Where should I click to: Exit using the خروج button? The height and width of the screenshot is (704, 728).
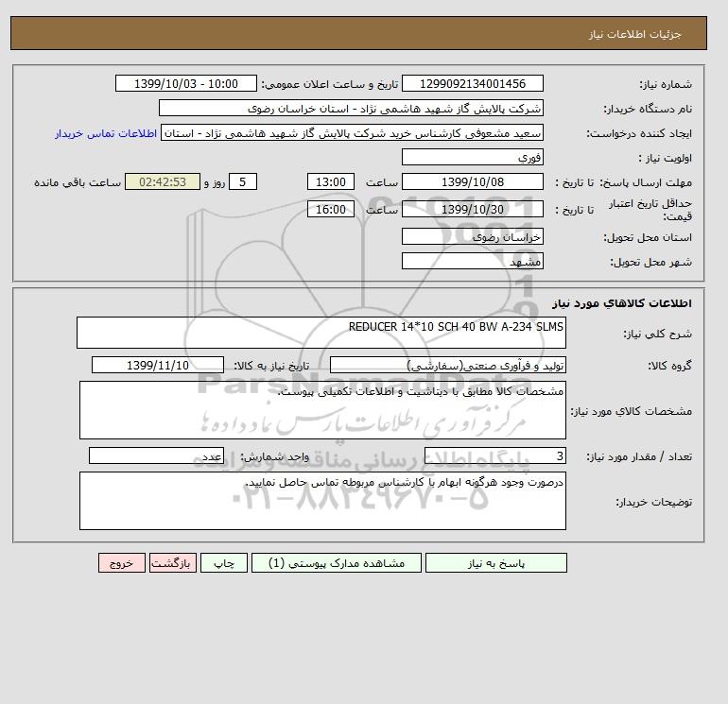click(x=122, y=562)
